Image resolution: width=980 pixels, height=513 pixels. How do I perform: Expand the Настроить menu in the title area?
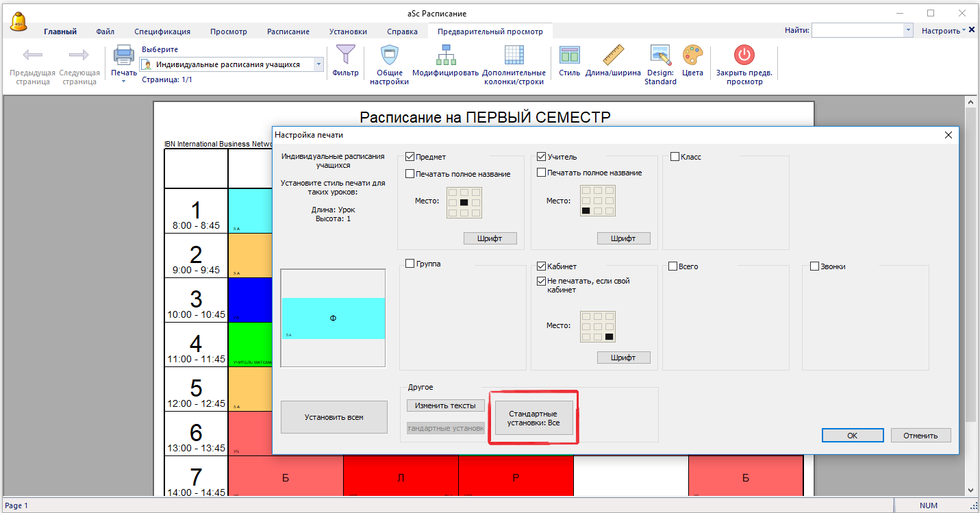(944, 31)
